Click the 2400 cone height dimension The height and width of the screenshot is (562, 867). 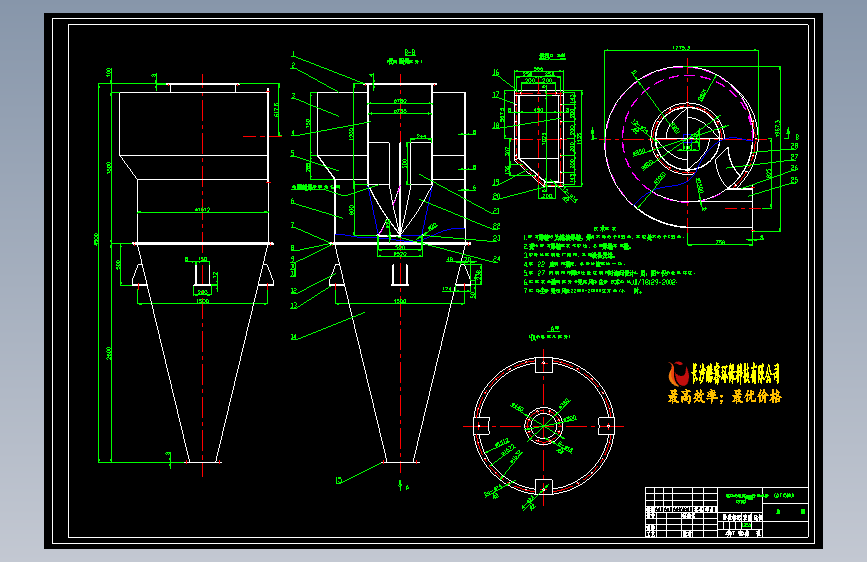pyautogui.click(x=109, y=353)
